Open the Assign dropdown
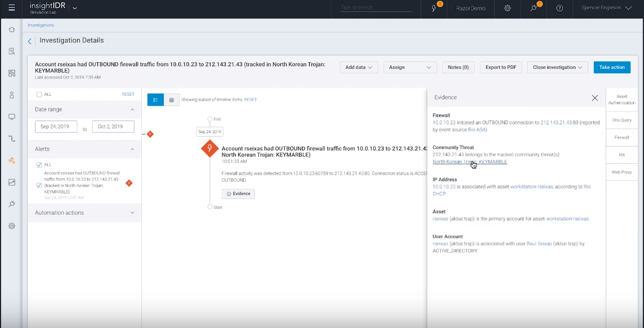Screen dimensions: 644x328 410,67
